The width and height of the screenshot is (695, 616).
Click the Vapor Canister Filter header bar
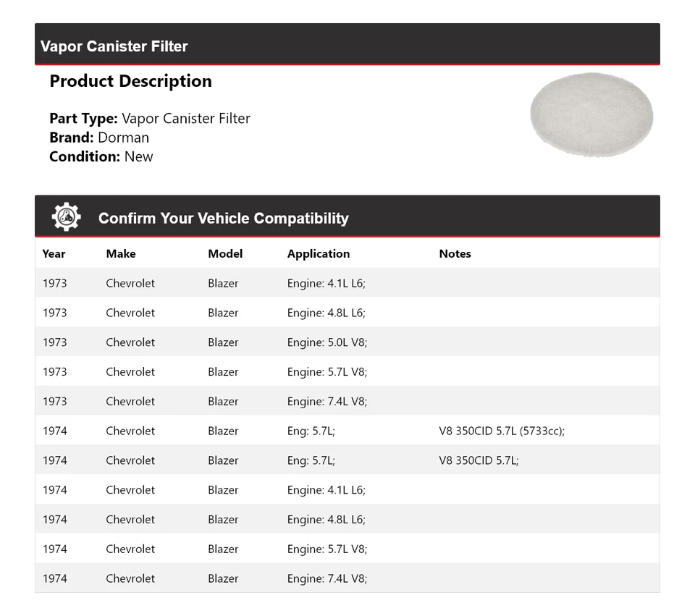(347, 44)
